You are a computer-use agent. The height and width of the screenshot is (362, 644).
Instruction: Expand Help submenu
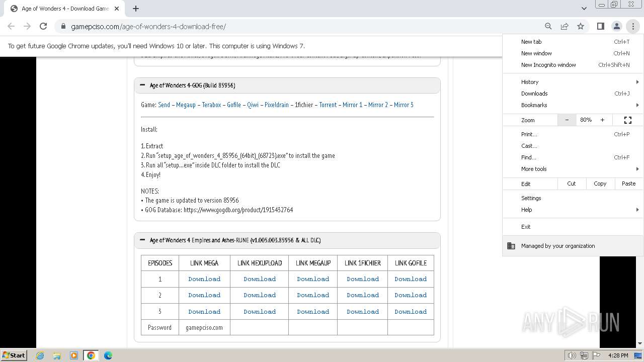[573, 210]
